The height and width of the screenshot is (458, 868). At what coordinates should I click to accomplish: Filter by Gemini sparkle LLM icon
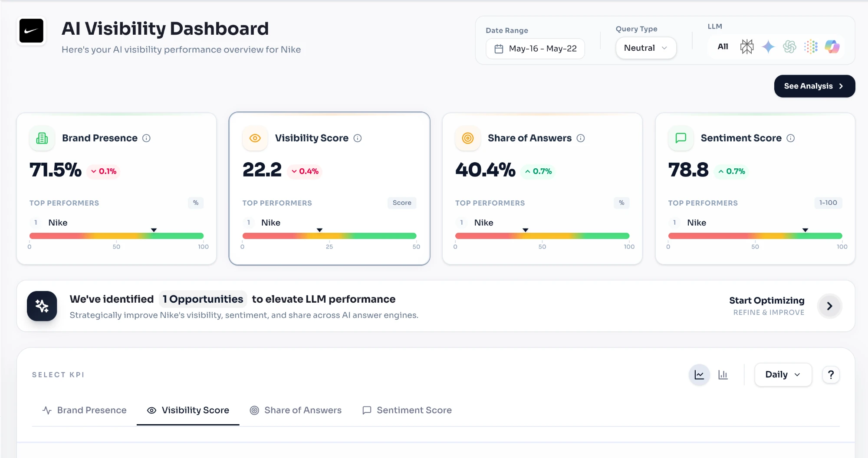click(x=768, y=47)
